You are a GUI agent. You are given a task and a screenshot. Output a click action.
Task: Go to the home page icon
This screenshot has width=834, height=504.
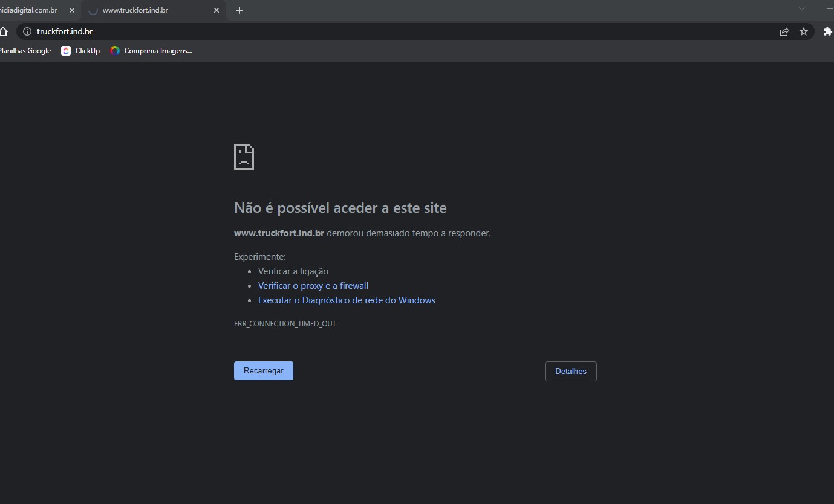point(4,31)
